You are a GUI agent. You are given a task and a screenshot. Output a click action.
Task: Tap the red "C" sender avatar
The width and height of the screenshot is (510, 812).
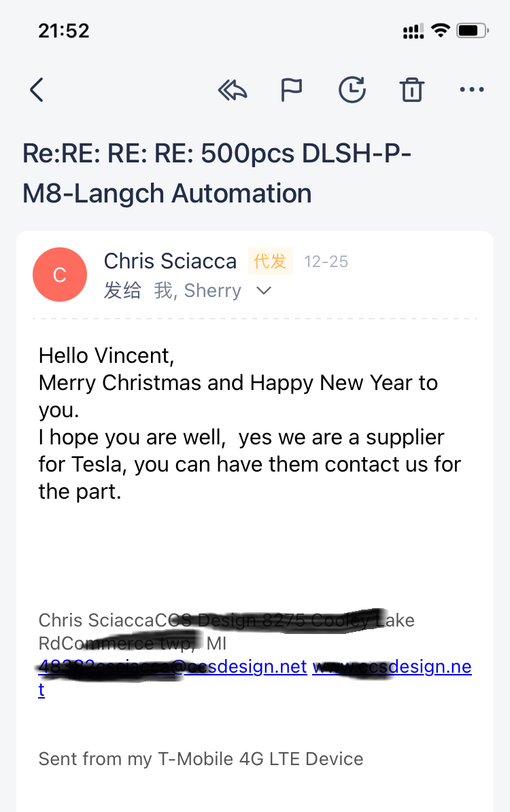click(x=60, y=275)
